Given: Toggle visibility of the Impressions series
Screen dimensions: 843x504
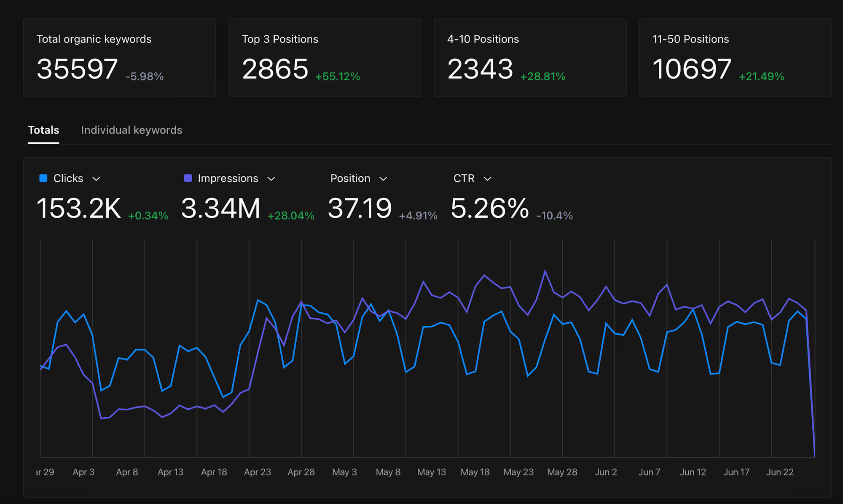Looking at the screenshot, I should [x=227, y=178].
